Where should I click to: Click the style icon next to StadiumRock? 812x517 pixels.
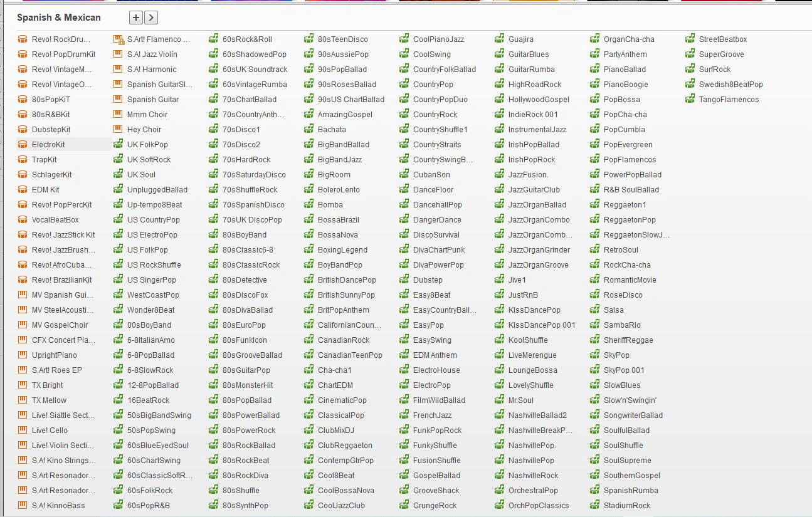click(594, 506)
